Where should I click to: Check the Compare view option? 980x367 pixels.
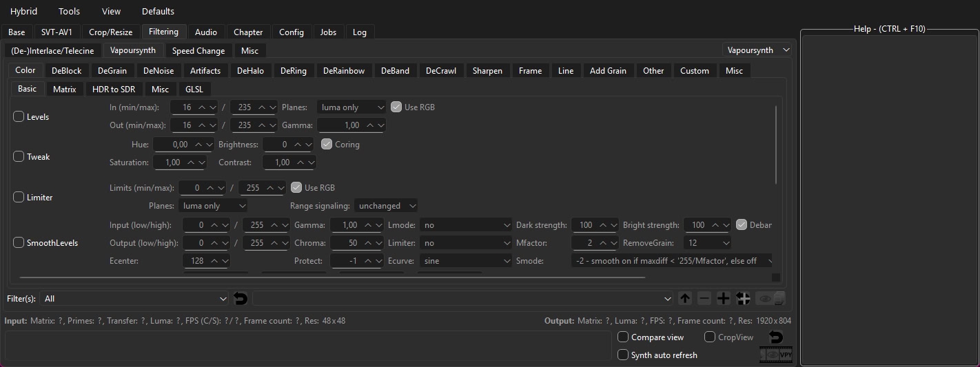pos(623,337)
